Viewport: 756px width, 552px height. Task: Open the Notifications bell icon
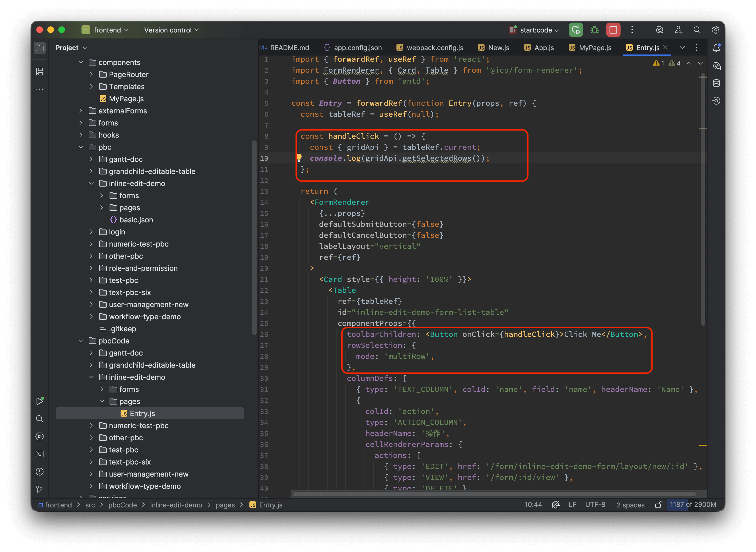[x=716, y=48]
